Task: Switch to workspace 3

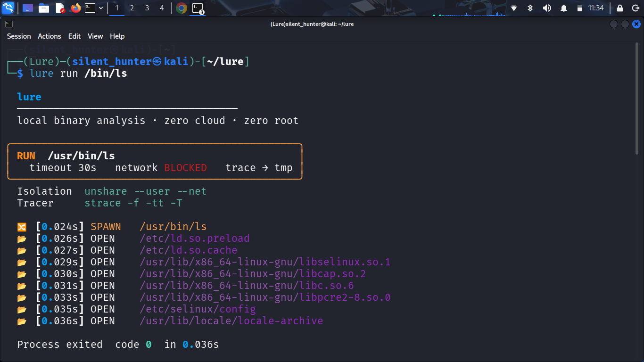Action: click(x=147, y=8)
